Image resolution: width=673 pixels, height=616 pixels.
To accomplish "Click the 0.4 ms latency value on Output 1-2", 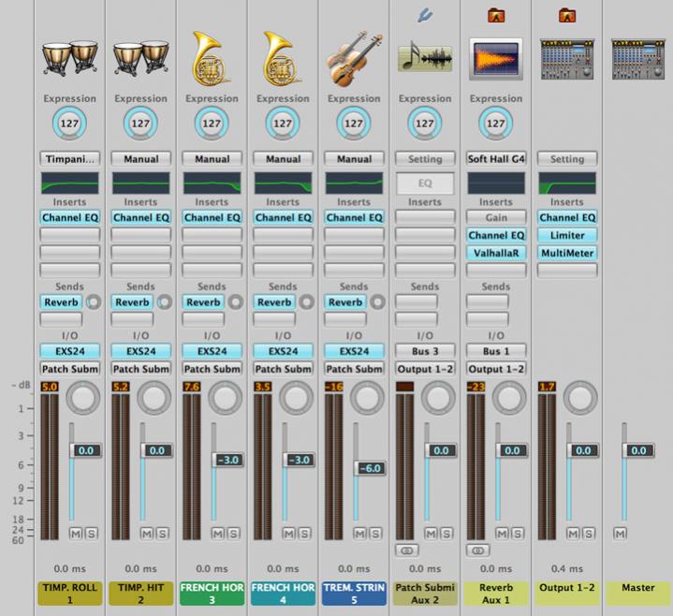I will pyautogui.click(x=567, y=569).
